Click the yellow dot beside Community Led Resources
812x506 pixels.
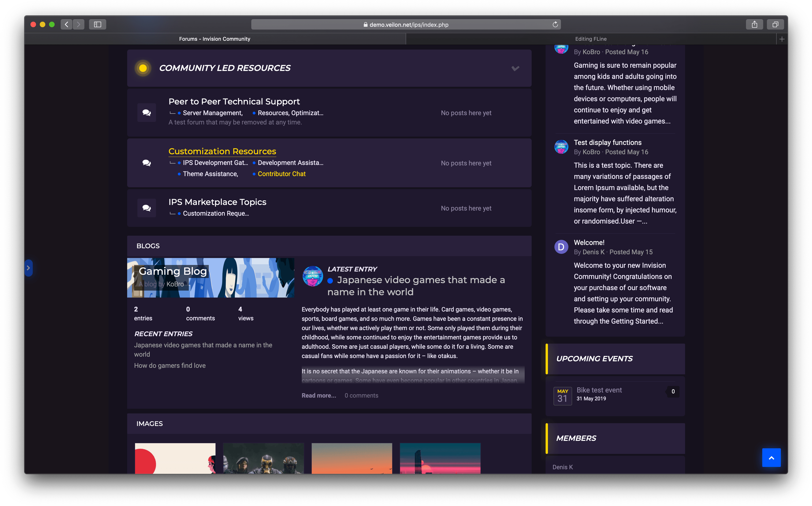[143, 68]
